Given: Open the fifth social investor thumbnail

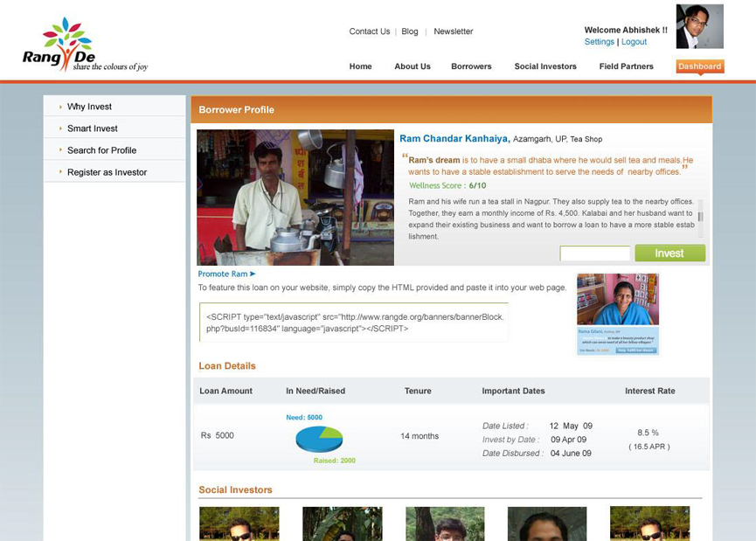Looking at the screenshot, I should [x=650, y=524].
